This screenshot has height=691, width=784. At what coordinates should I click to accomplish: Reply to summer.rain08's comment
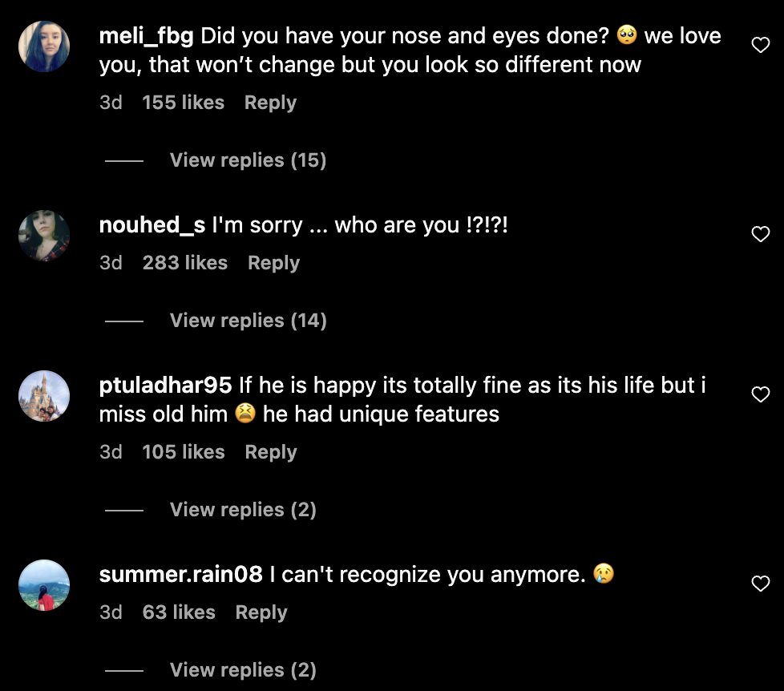tap(261, 612)
